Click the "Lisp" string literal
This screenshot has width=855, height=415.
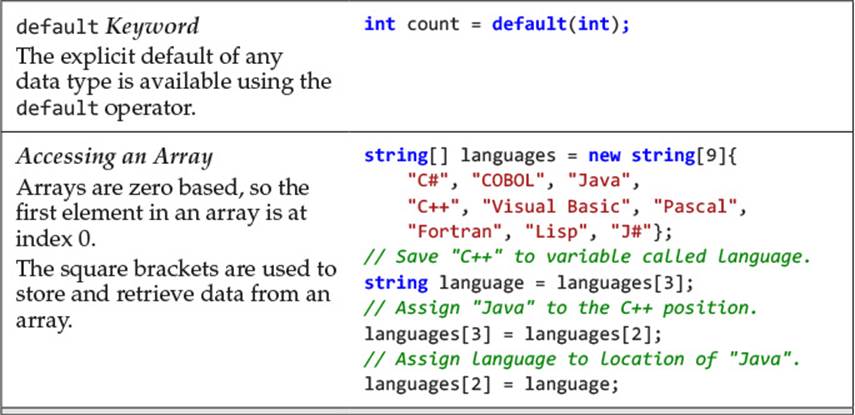556,232
